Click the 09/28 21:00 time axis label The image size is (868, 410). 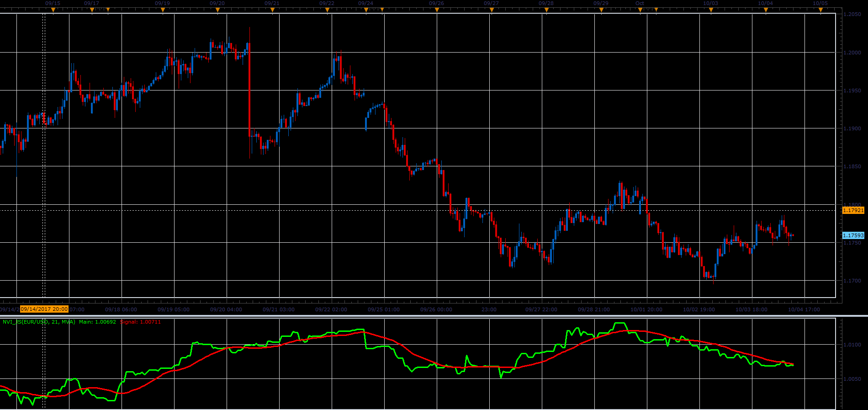tap(594, 309)
